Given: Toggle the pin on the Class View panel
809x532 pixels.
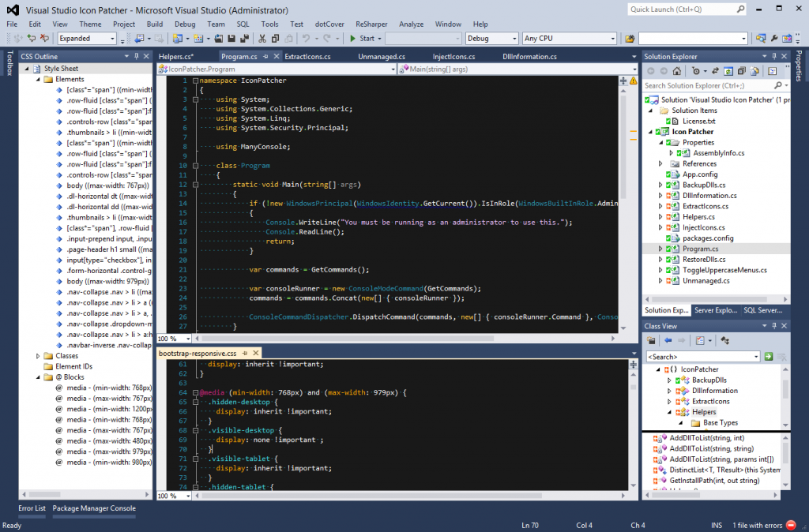Looking at the screenshot, I should point(774,326).
